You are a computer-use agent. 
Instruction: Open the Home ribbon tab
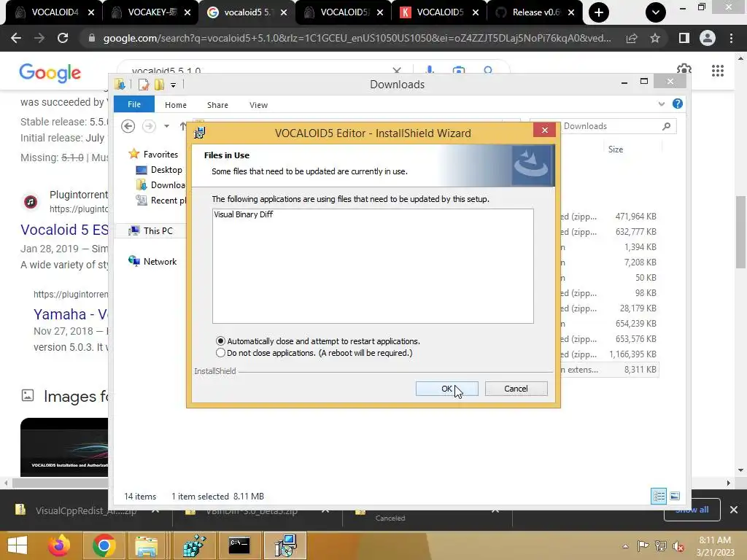175,105
